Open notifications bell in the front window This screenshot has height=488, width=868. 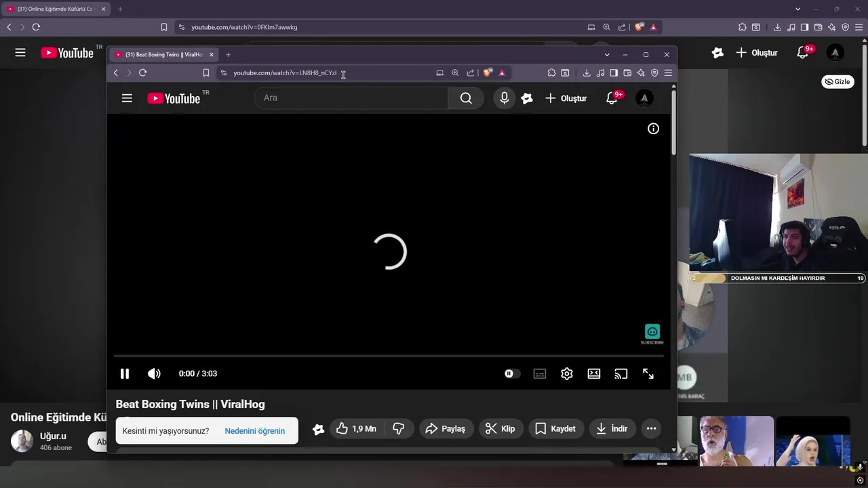pos(612,98)
